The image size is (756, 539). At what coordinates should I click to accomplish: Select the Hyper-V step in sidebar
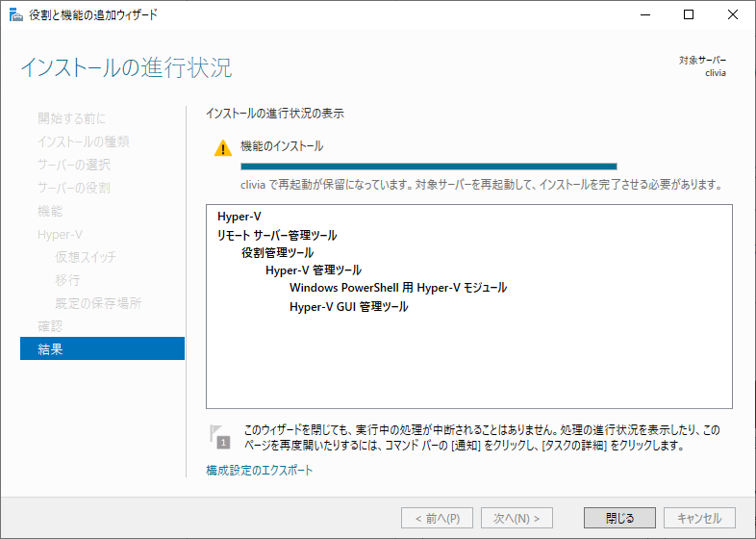(60, 235)
